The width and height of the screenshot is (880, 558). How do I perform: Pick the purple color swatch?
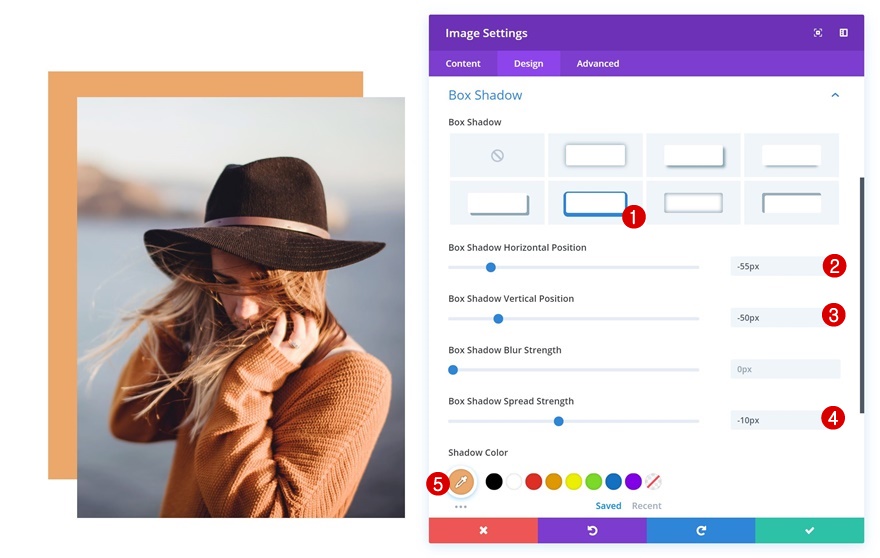click(633, 481)
